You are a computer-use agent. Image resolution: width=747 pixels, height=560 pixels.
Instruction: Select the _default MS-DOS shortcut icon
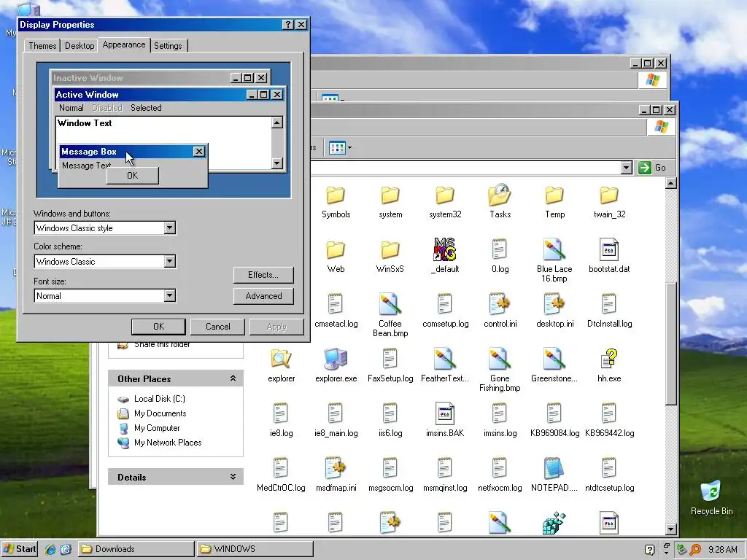(445, 249)
